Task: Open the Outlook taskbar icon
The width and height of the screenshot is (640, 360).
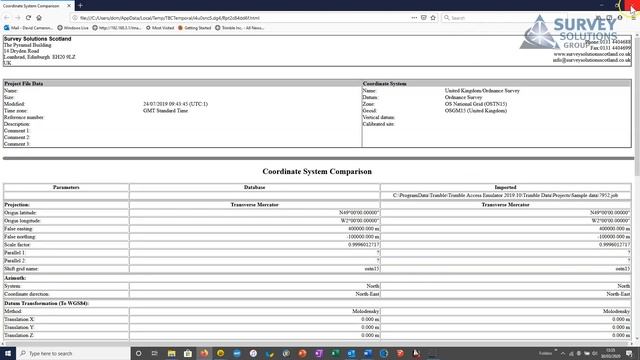Action: [x=351, y=353]
